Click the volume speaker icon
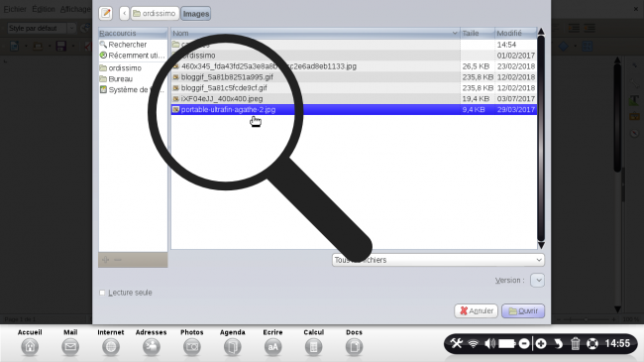The image size is (644, 362). pos(489,343)
